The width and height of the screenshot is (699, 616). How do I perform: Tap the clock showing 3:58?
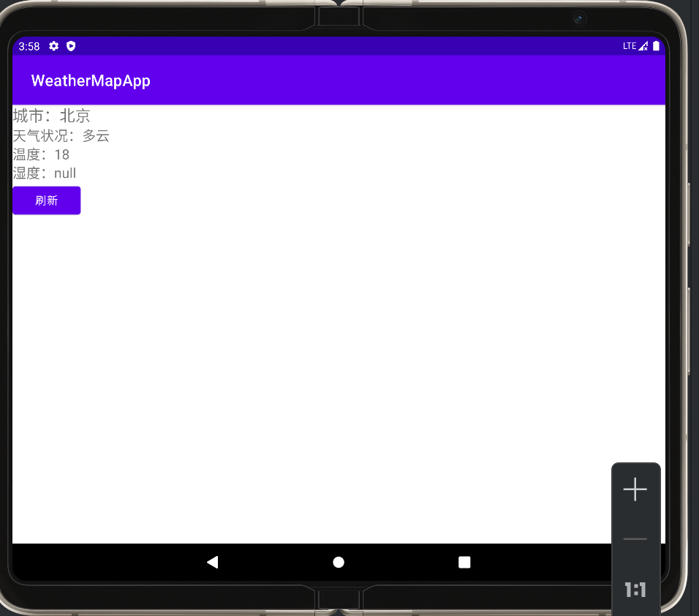[x=29, y=46]
